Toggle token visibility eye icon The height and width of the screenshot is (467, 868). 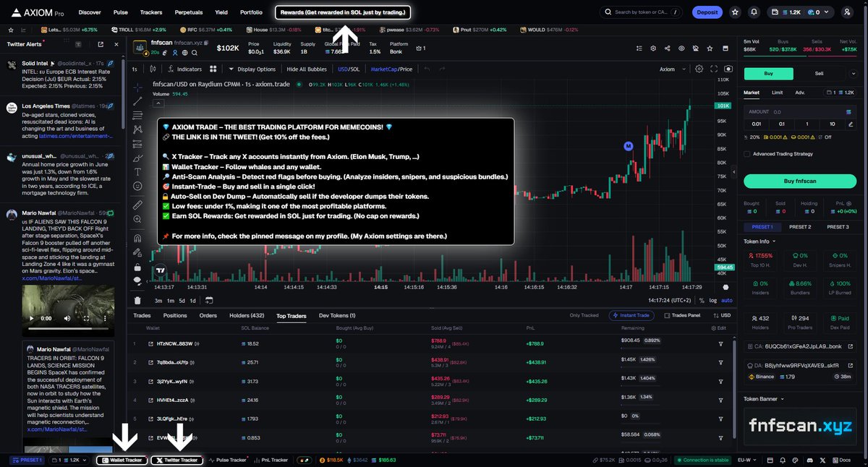pos(681,48)
